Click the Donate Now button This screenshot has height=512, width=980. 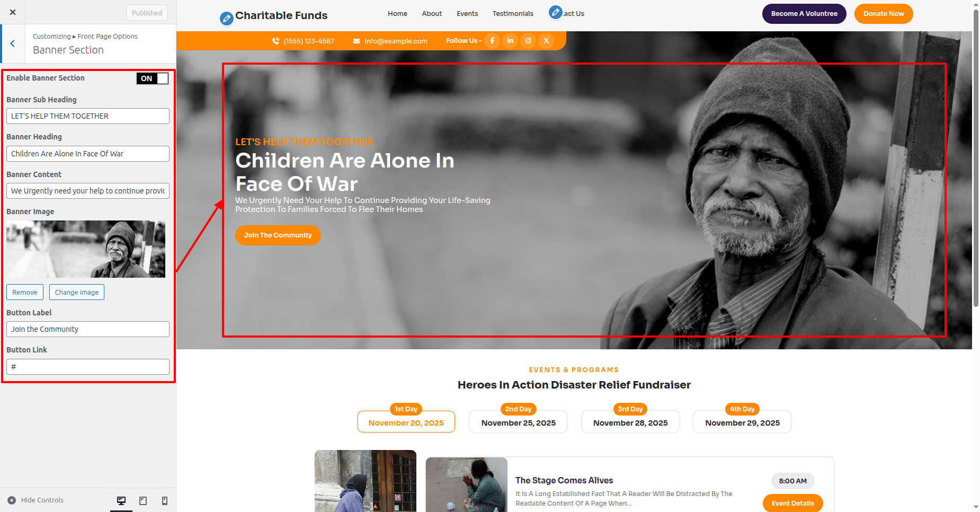pos(884,14)
